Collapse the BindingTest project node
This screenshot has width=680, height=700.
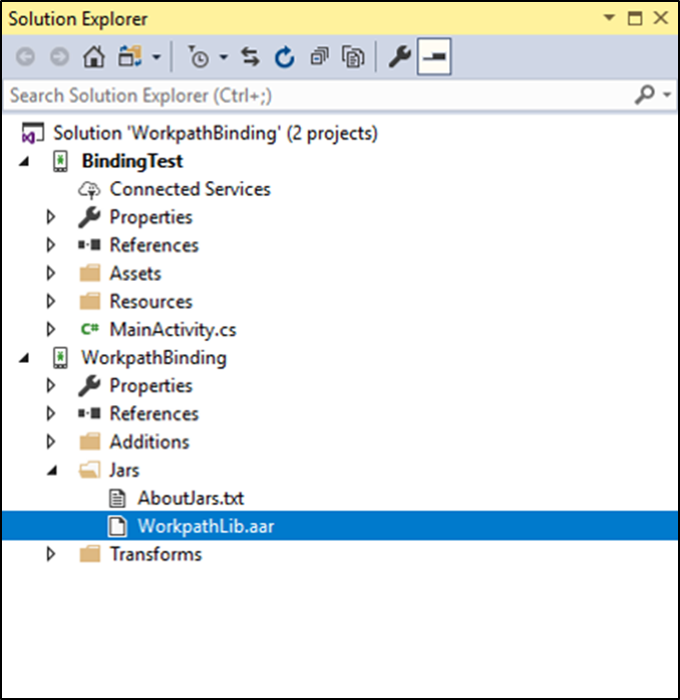click(x=25, y=161)
